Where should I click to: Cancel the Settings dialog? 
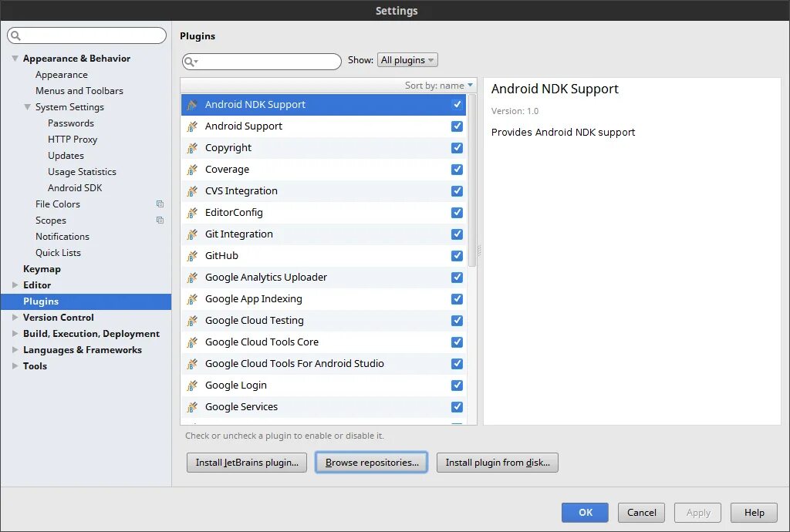(641, 513)
